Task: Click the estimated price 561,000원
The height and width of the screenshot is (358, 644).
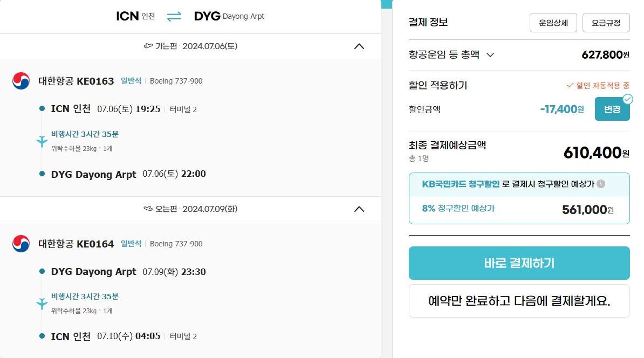Action: point(588,210)
